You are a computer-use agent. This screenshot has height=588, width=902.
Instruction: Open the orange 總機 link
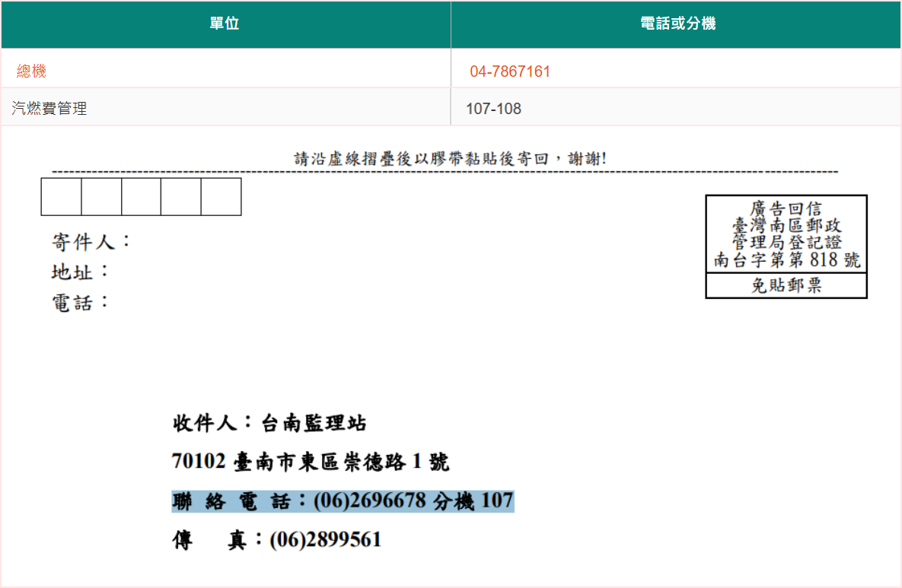coord(31,72)
